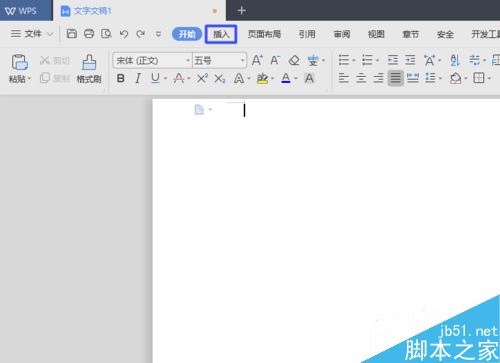Toggle Superscript X² formatting
Screen dimensions: 500x363
[x=202, y=79]
